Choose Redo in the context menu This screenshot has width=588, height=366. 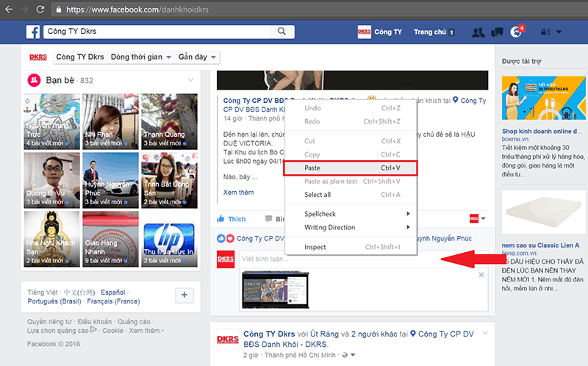pyautogui.click(x=351, y=121)
